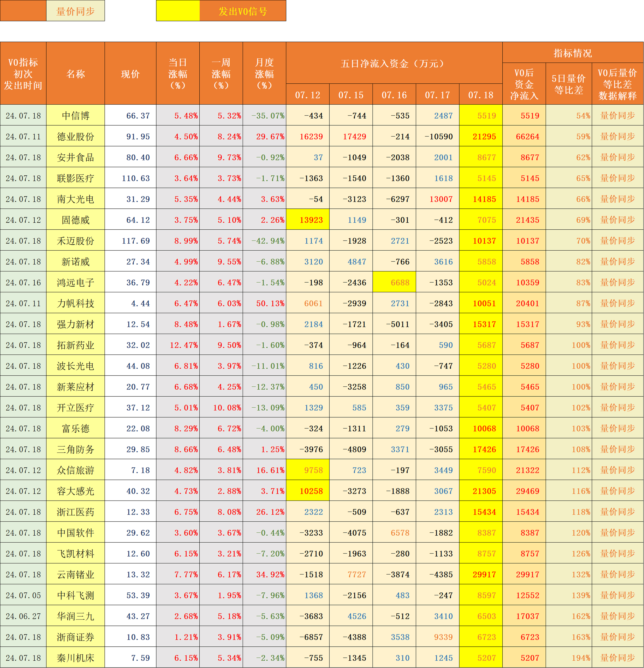Click the 发出V0信号 legend label
This screenshot has width=644, height=668.
243,11
